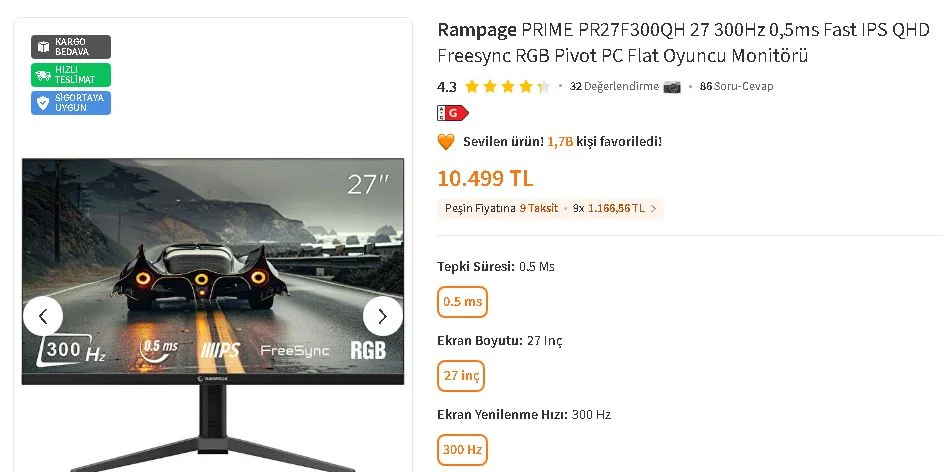Click the orange heart favorite icon
The height and width of the screenshot is (472, 943).
[x=446, y=142]
